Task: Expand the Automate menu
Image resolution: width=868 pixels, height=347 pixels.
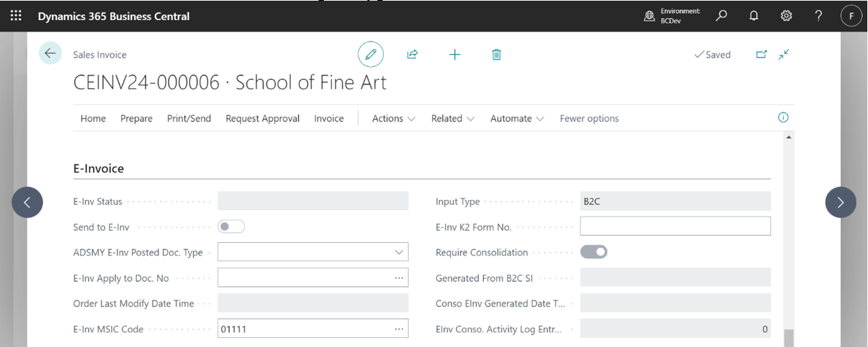Action: click(x=517, y=119)
